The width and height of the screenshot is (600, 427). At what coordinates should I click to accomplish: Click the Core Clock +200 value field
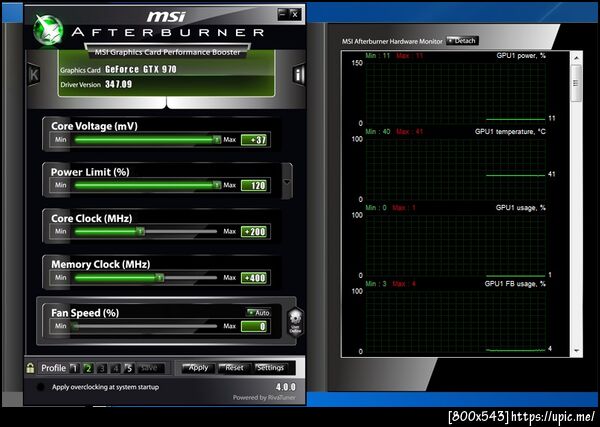point(254,231)
